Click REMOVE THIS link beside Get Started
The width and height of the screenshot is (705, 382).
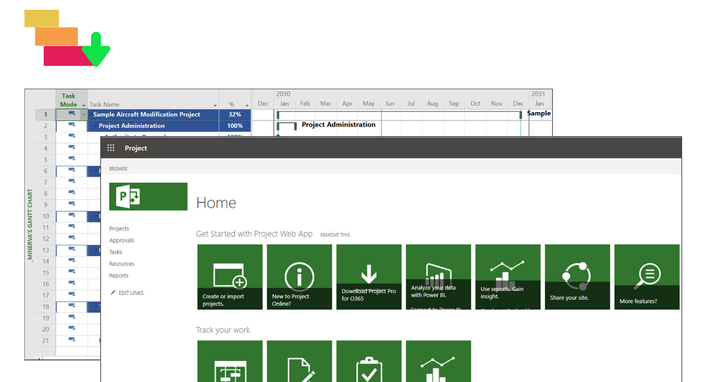pos(335,235)
